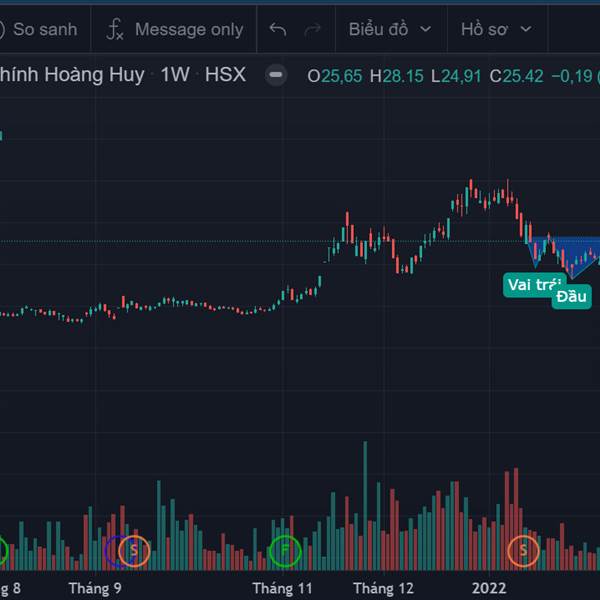This screenshot has width=600, height=600.
Task: Click the blue circle event marker
Action: coord(118,549)
